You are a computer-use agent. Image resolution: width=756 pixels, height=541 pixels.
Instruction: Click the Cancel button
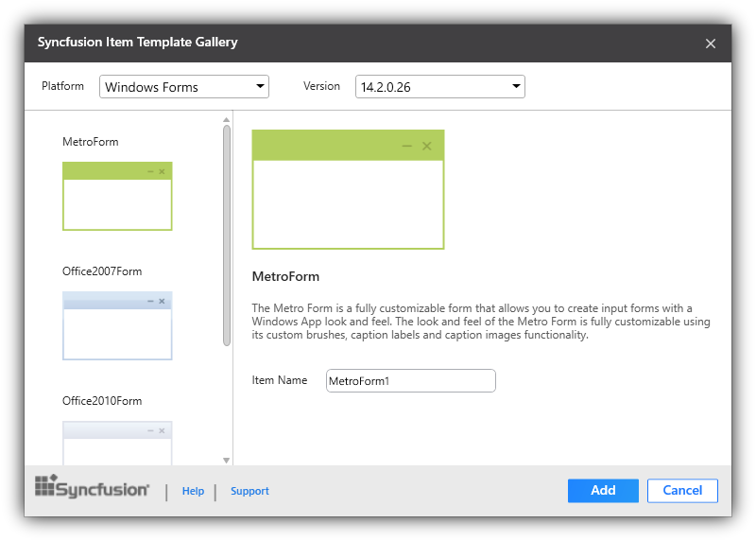[x=682, y=490]
